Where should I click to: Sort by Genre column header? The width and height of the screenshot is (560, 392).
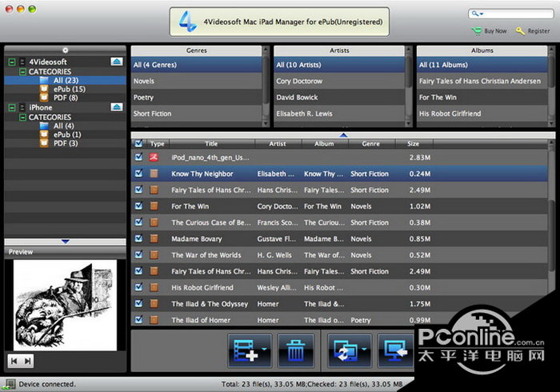(x=370, y=143)
